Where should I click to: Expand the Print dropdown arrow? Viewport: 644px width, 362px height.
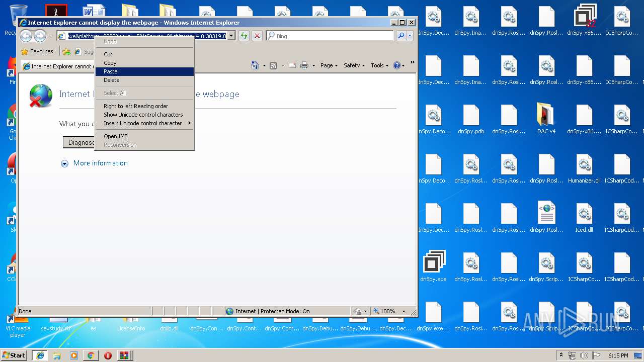[x=313, y=66]
